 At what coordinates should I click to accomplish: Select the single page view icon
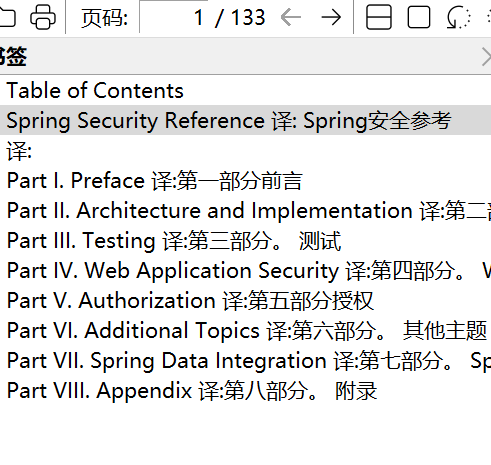pos(419,17)
